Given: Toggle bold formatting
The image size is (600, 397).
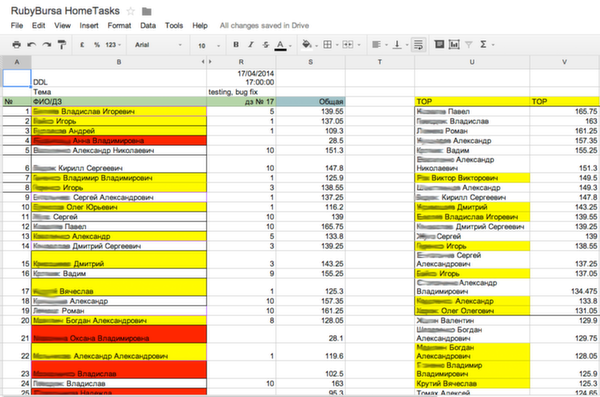Looking at the screenshot, I should coord(236,45).
